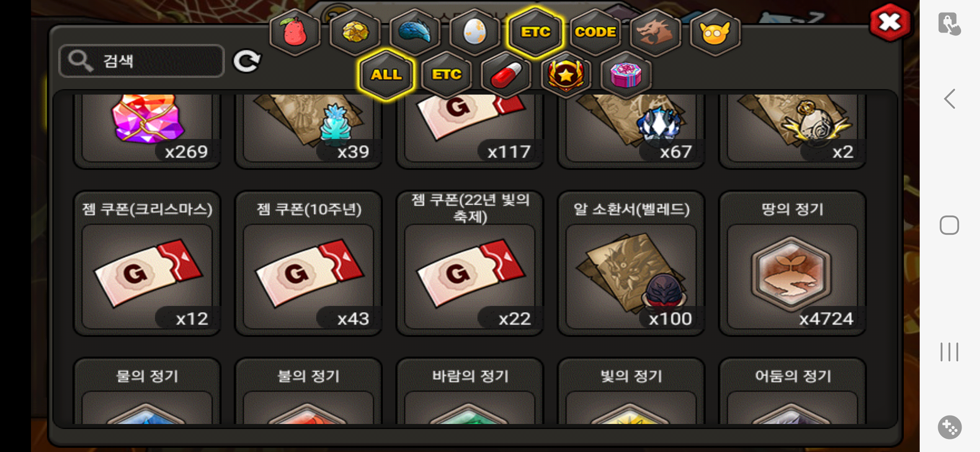Filter by pink gift box icon

626,75
